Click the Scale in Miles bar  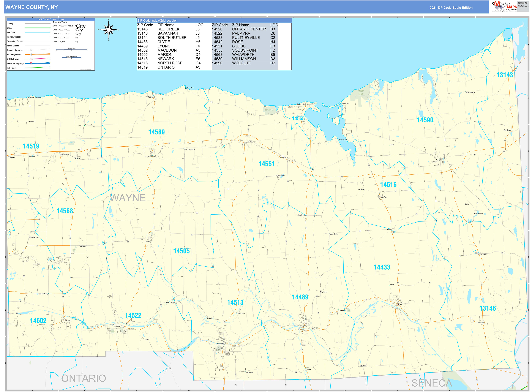[x=72, y=50]
